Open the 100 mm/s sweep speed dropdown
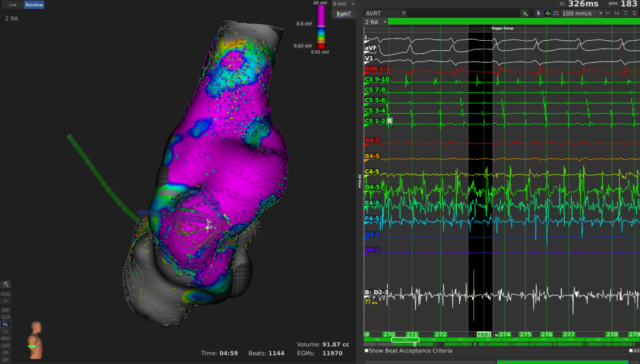The image size is (640, 364). click(600, 13)
